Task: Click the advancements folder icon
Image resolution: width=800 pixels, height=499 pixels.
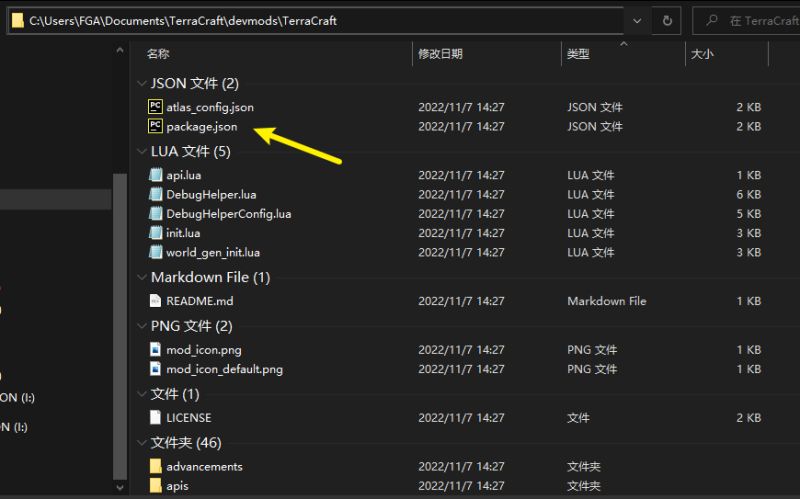Action: (x=156, y=466)
